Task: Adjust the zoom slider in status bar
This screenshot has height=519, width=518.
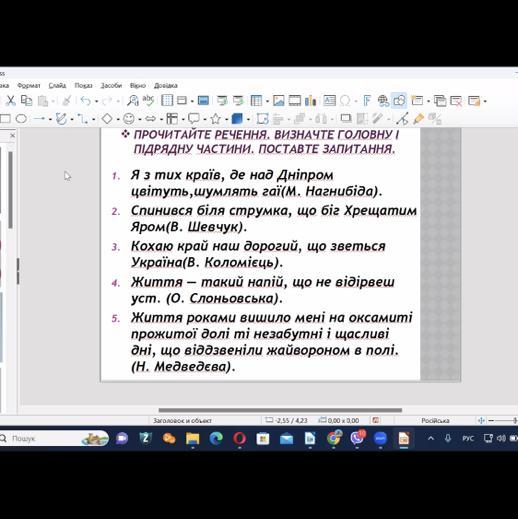Action: tap(503, 421)
